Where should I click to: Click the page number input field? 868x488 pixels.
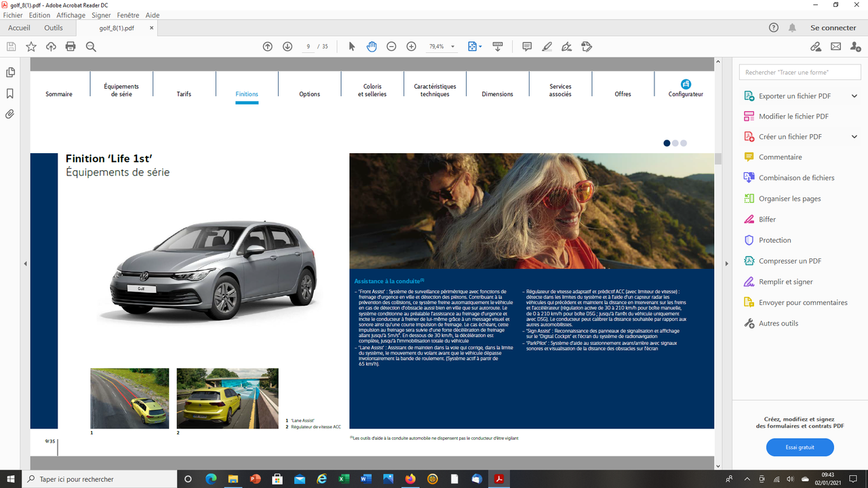309,47
